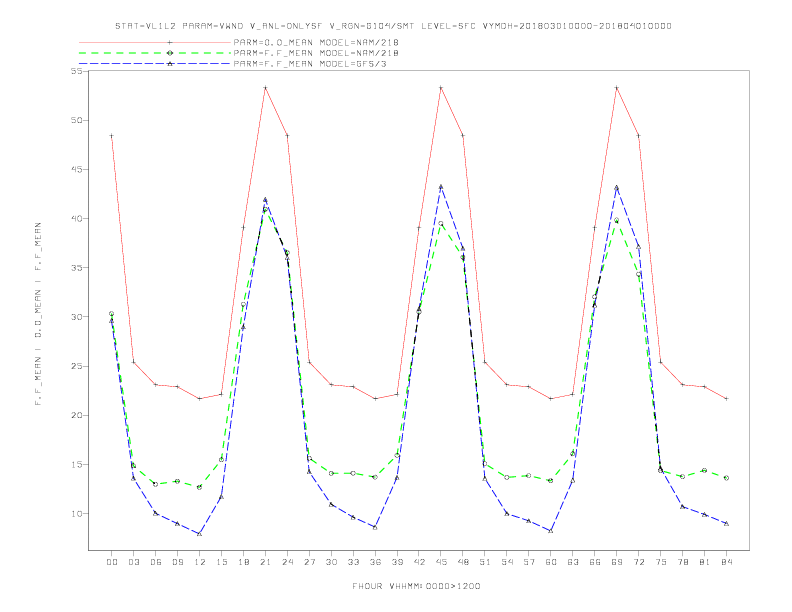
Task: Click the blue dashed line sample in the legend
Action: pyautogui.click(x=155, y=64)
